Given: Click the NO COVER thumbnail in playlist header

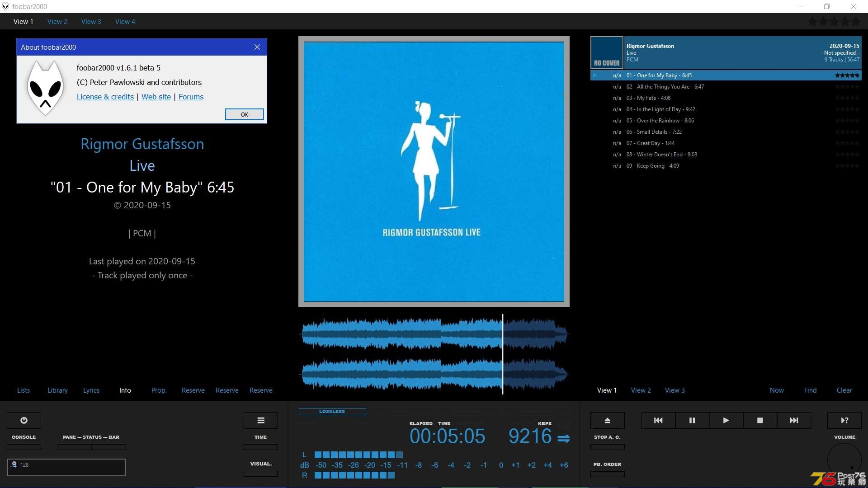Looking at the screenshot, I should point(607,52).
